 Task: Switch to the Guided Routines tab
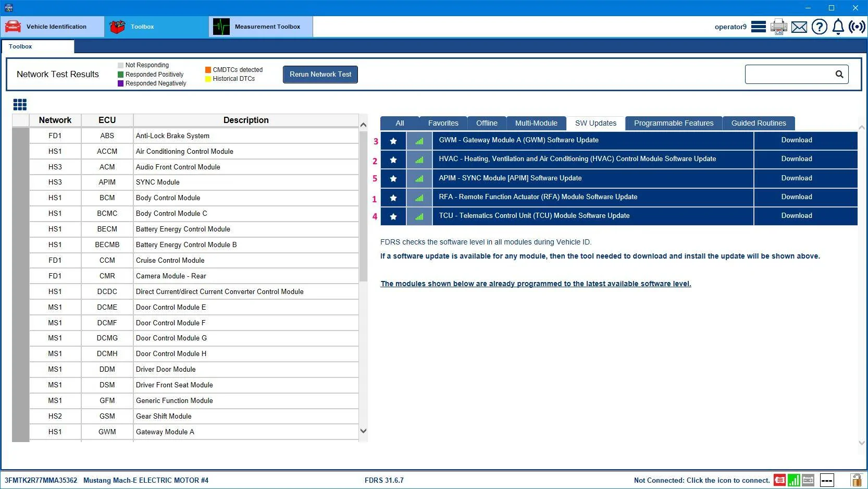(759, 123)
